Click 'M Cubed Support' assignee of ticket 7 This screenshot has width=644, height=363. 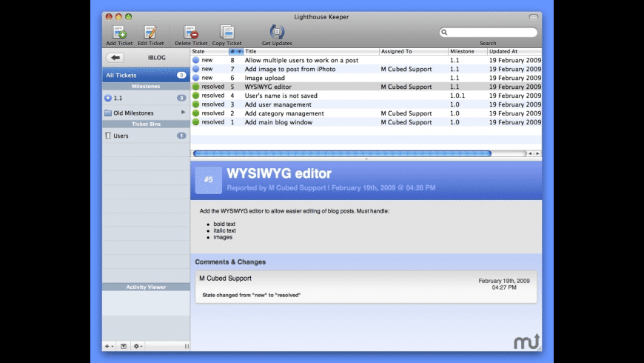tap(406, 69)
